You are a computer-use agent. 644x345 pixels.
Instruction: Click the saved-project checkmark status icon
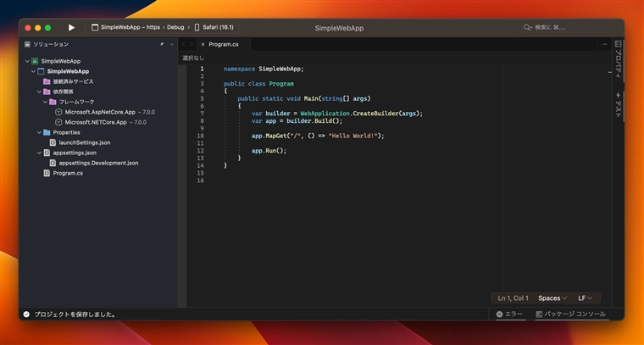[x=26, y=314]
